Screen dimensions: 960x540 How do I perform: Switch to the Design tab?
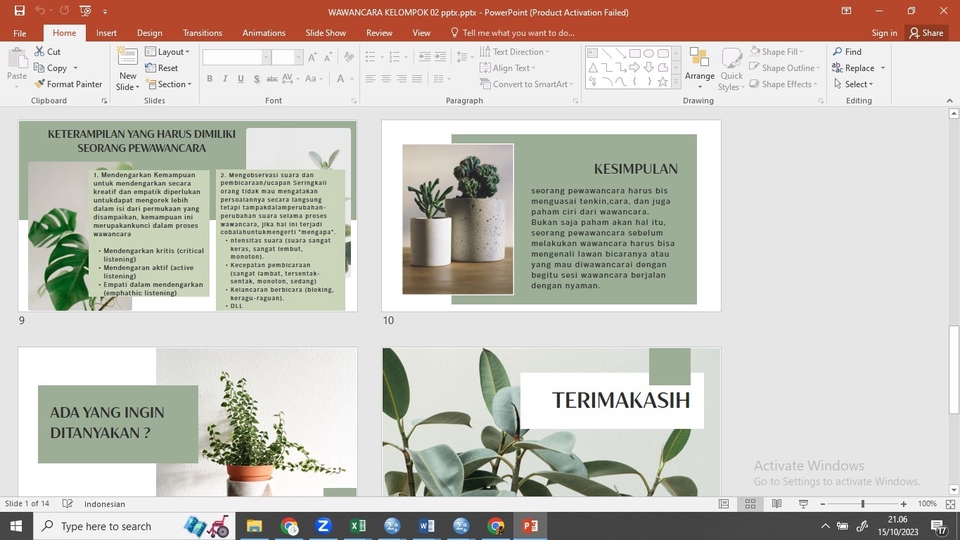[149, 33]
